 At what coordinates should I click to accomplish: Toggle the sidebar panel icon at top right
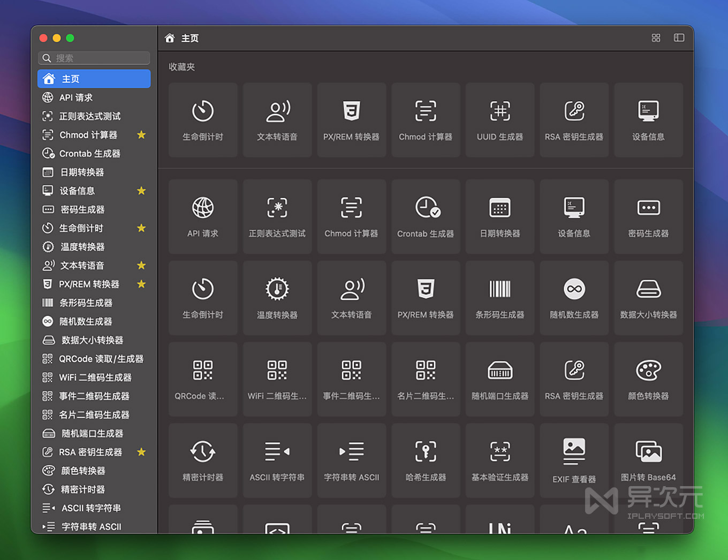(x=679, y=38)
